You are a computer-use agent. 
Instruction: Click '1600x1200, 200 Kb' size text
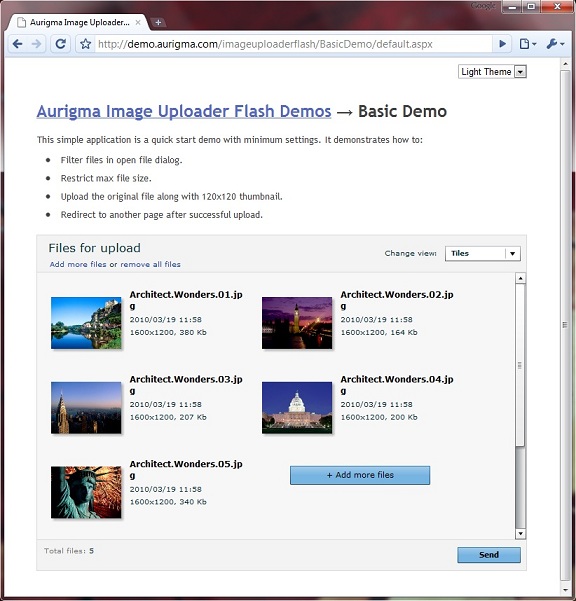[379, 417]
